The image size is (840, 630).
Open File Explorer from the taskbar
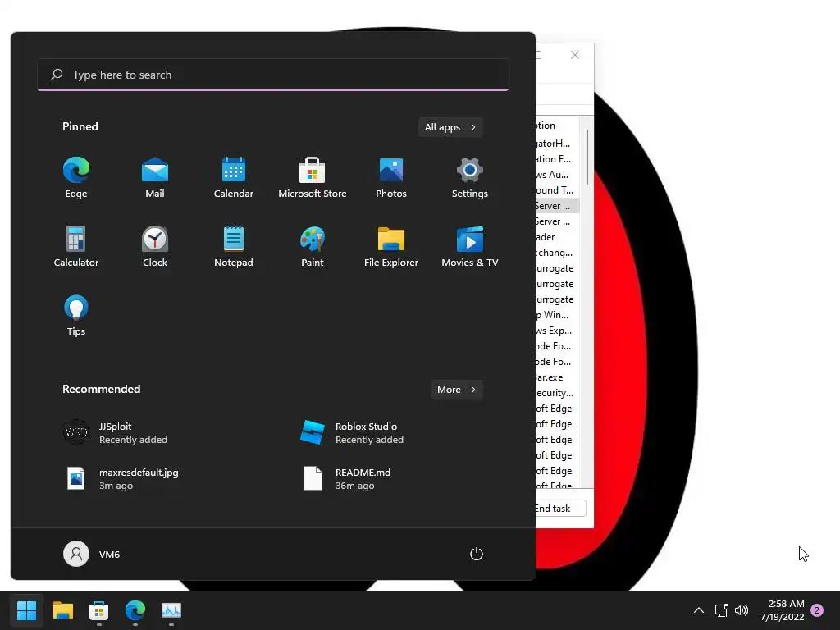(62, 610)
